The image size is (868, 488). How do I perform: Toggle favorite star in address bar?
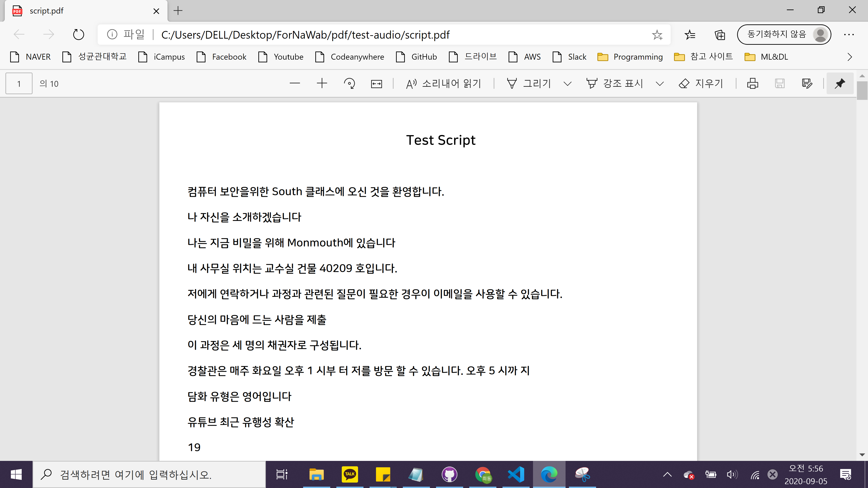point(657,35)
